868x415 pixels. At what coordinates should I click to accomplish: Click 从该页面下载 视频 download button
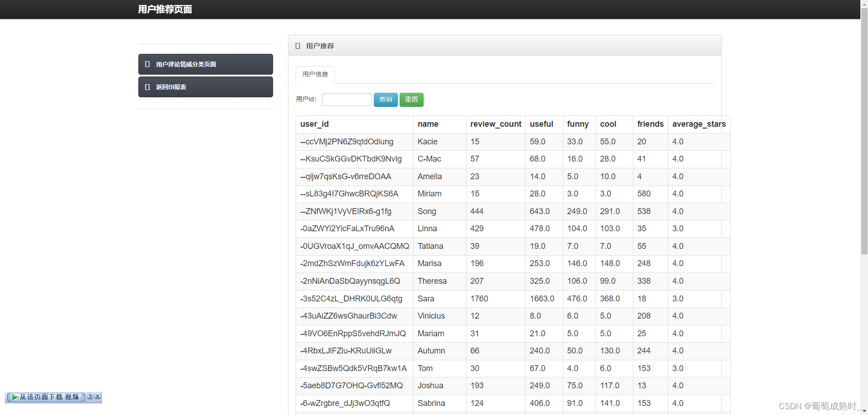point(45,397)
